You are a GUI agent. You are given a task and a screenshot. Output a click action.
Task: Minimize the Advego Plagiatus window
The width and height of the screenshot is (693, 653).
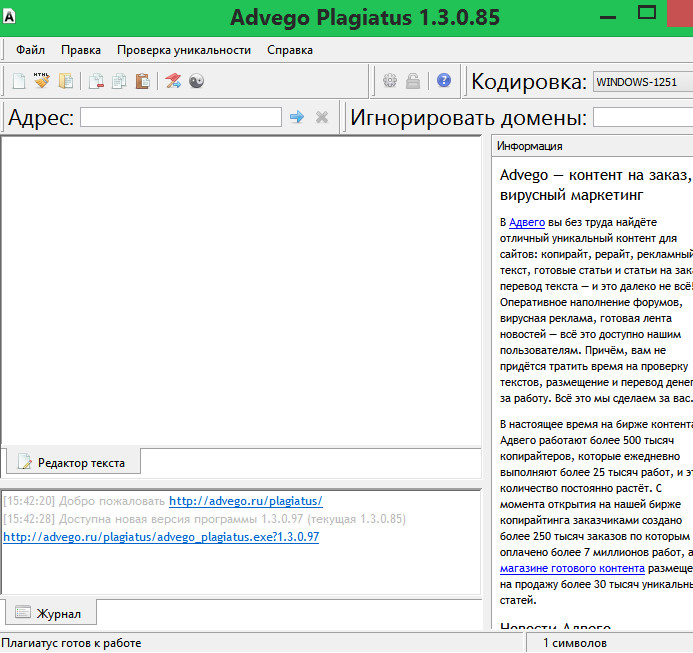(608, 17)
